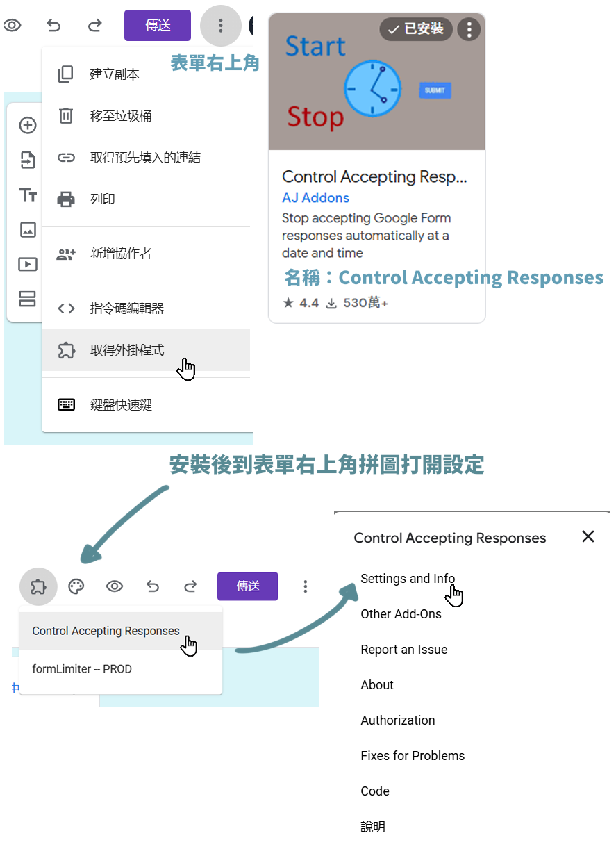This screenshot has width=616, height=849.
Task: Choose 取得預先填入的連結 option
Action: coord(146,158)
